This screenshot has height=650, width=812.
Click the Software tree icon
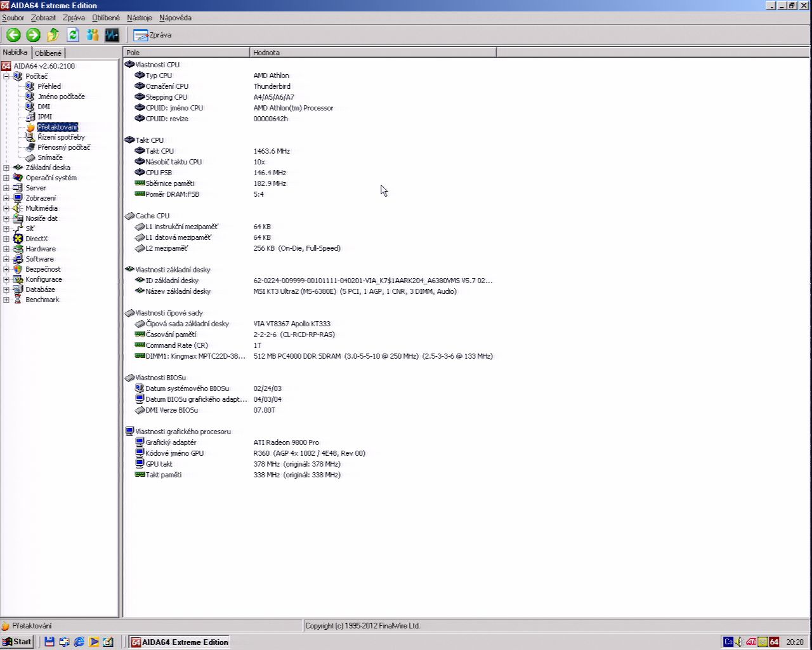coord(18,259)
